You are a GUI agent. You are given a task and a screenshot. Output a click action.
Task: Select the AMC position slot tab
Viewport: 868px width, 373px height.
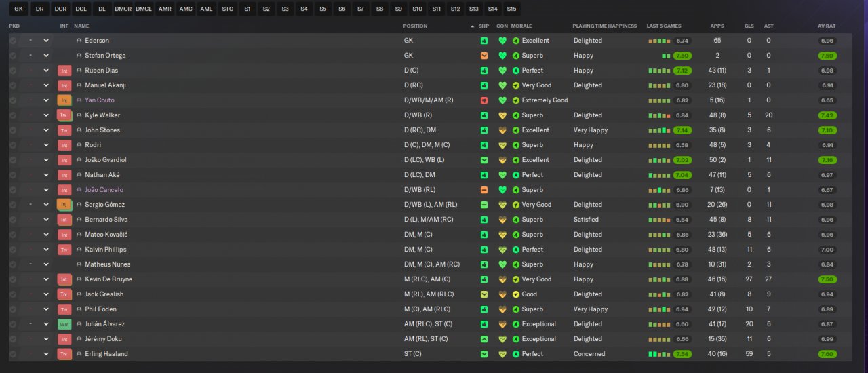185,9
